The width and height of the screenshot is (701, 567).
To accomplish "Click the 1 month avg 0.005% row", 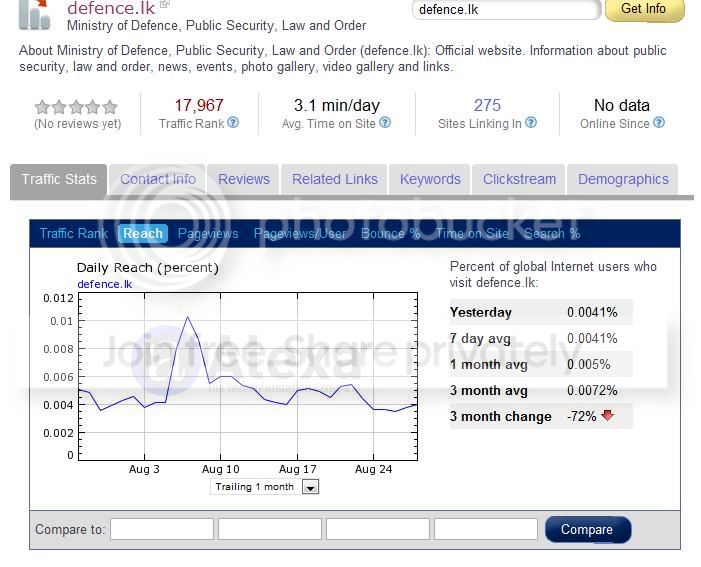I will click(x=541, y=364).
